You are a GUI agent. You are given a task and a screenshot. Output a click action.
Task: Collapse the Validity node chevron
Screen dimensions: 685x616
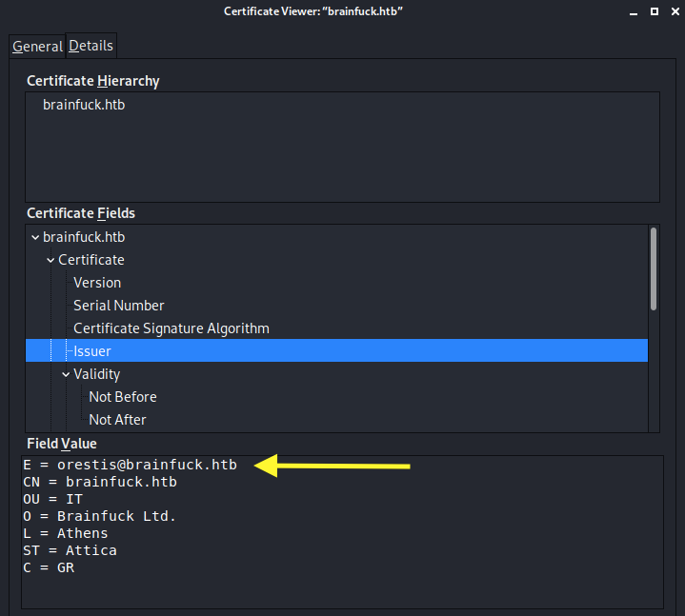(x=66, y=374)
